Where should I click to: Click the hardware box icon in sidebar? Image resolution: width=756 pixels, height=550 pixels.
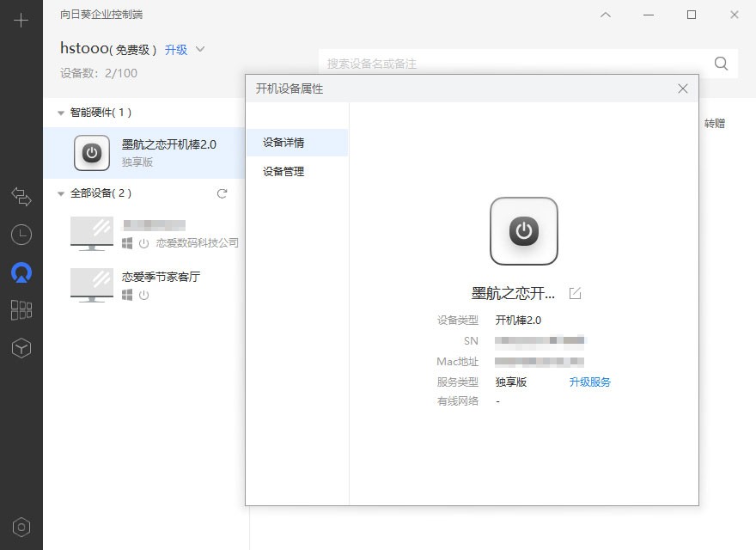pos(21,348)
